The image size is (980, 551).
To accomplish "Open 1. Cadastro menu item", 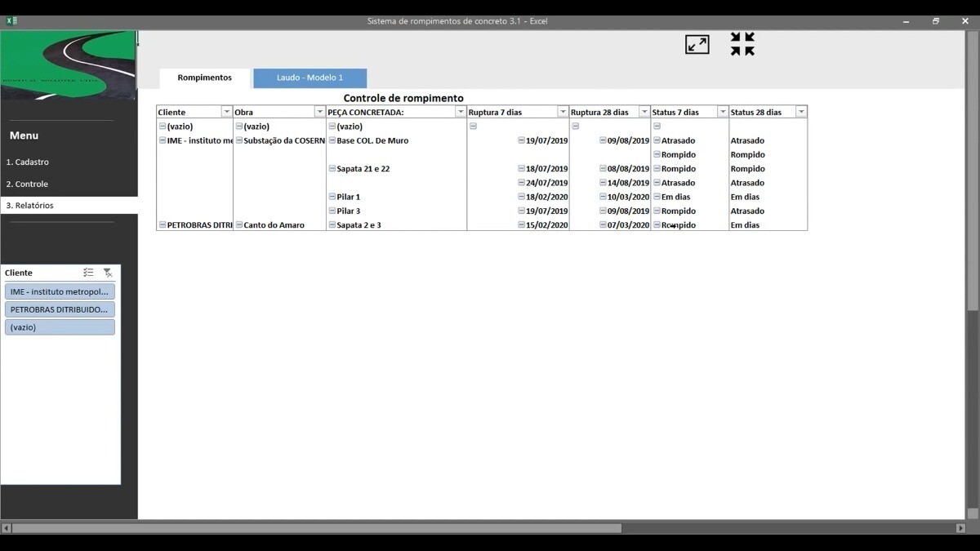I will (28, 162).
